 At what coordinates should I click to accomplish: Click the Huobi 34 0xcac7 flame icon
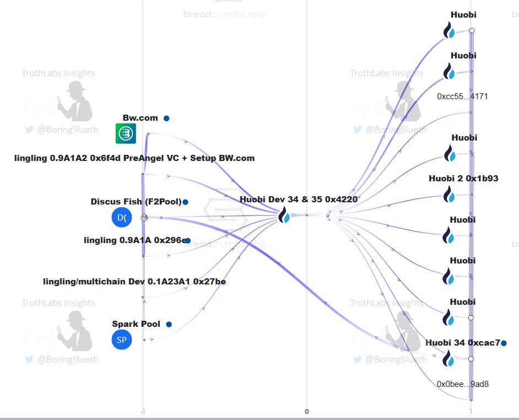coord(450,359)
